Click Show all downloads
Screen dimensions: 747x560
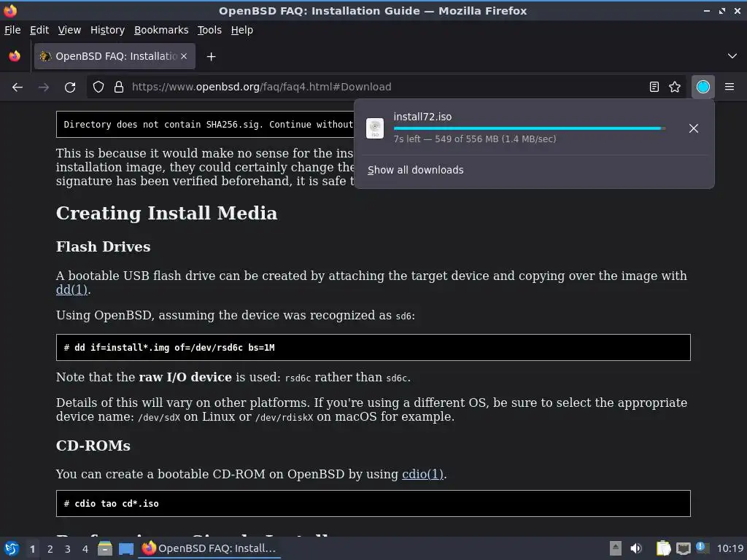[415, 170]
